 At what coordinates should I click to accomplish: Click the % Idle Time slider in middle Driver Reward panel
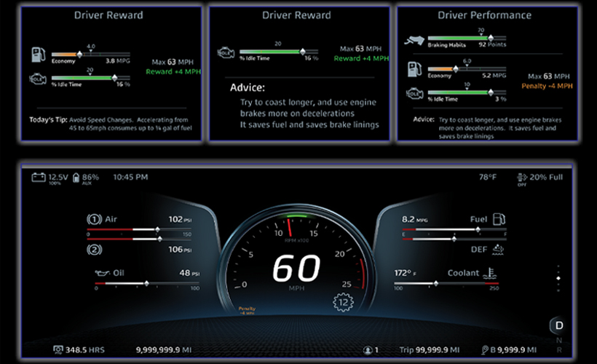tap(279, 52)
